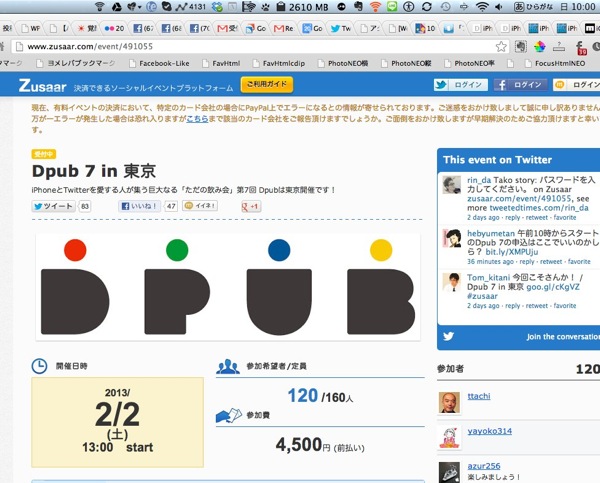Switch to the WP tab

click(x=31, y=28)
